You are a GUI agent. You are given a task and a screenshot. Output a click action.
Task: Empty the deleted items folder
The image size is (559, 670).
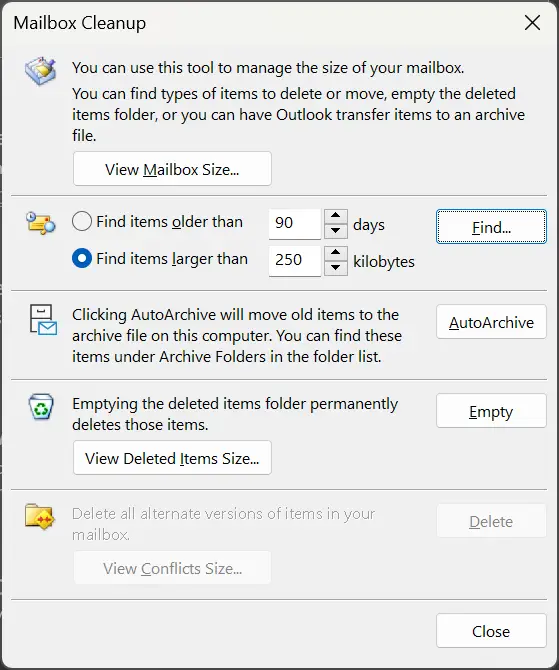point(491,411)
